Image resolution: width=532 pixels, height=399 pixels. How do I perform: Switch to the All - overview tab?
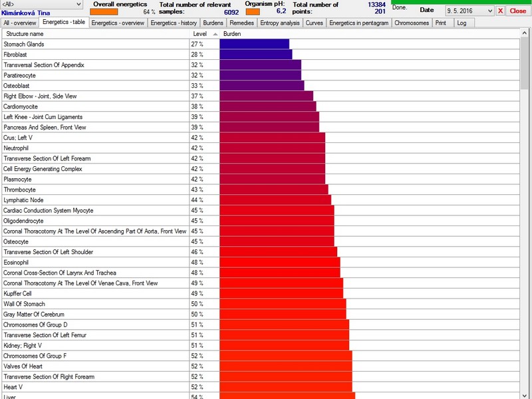[x=20, y=23]
